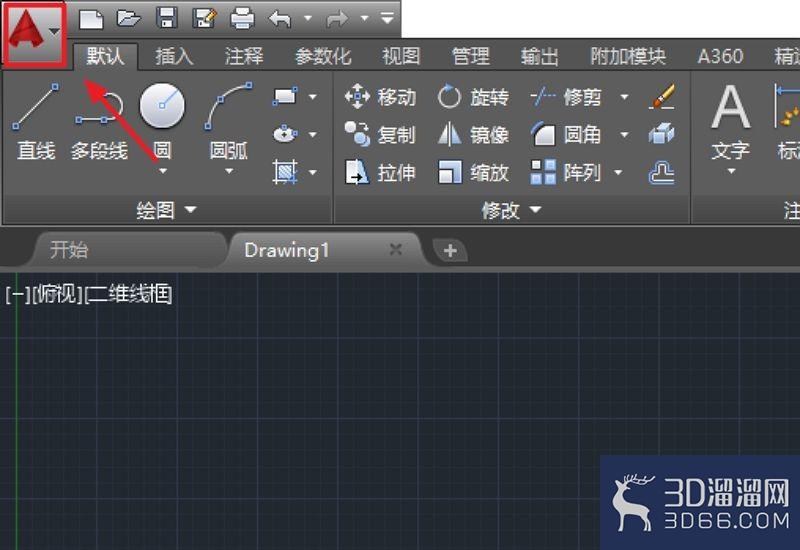
Task: Open the rectangle tool dropdown arrow
Action: [x=313, y=96]
